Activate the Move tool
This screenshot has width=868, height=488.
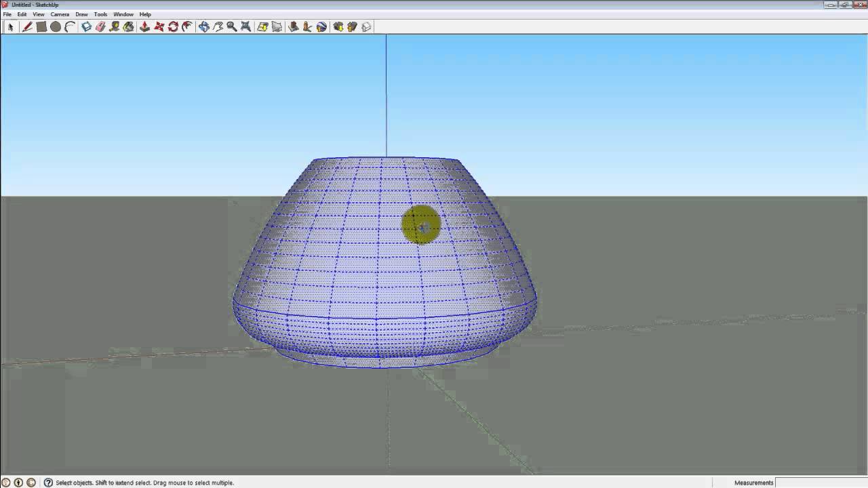[160, 26]
